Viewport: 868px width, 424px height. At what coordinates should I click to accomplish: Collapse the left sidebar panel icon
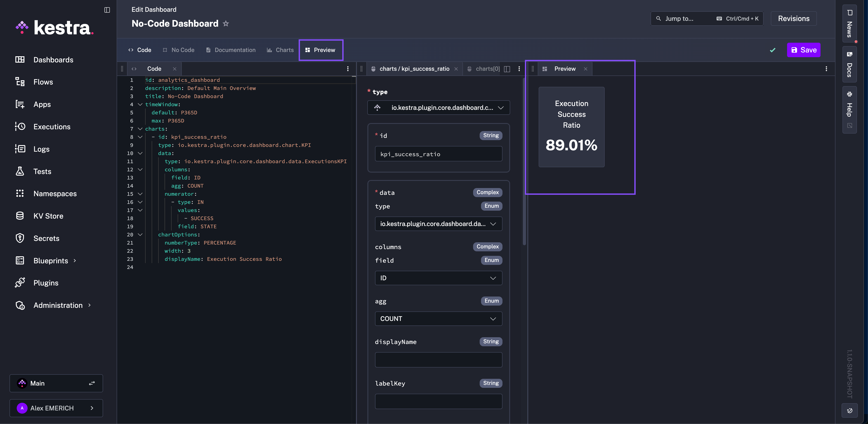pyautogui.click(x=107, y=10)
